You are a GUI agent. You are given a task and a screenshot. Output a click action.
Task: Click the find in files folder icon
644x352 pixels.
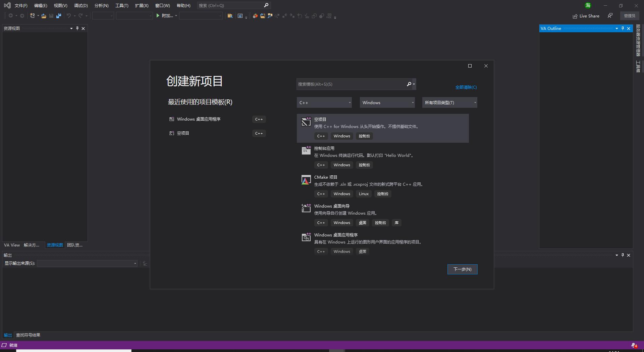230,16
